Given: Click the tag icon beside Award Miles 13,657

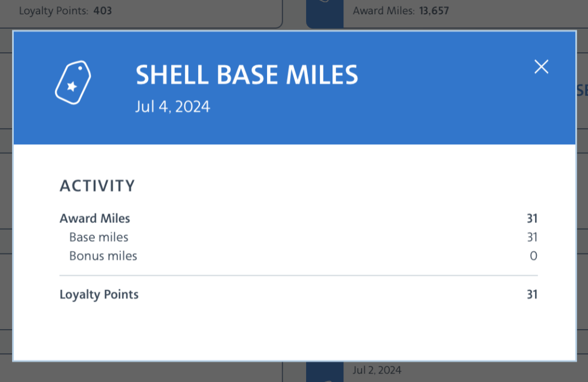Looking at the screenshot, I should pyautogui.click(x=324, y=10).
